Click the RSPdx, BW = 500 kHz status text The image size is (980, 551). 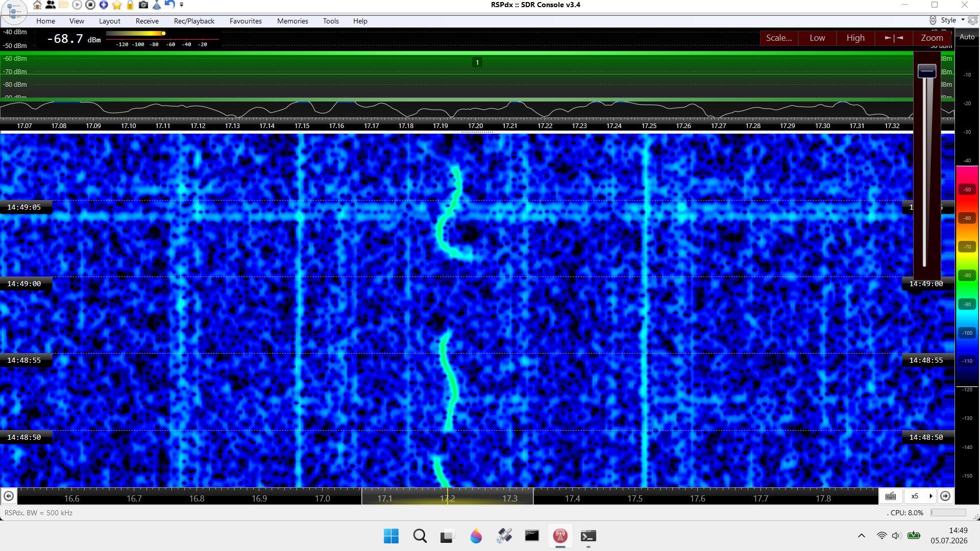[x=39, y=513]
